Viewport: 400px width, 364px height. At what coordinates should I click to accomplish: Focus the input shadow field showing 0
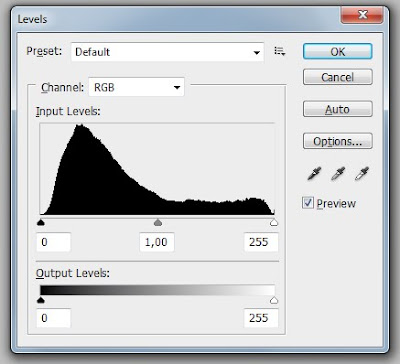(53, 242)
